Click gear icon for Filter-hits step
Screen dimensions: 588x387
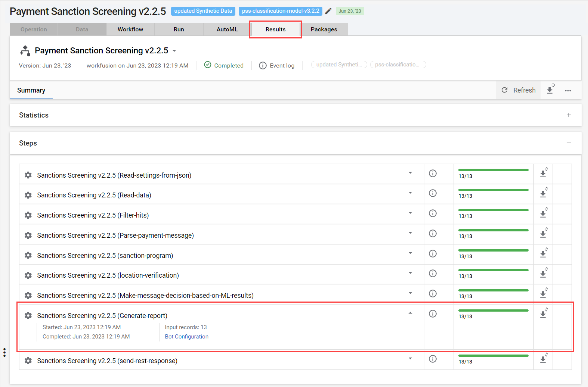(28, 215)
